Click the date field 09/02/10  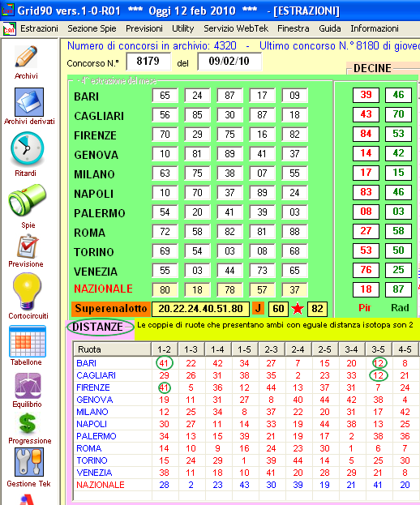pos(229,61)
